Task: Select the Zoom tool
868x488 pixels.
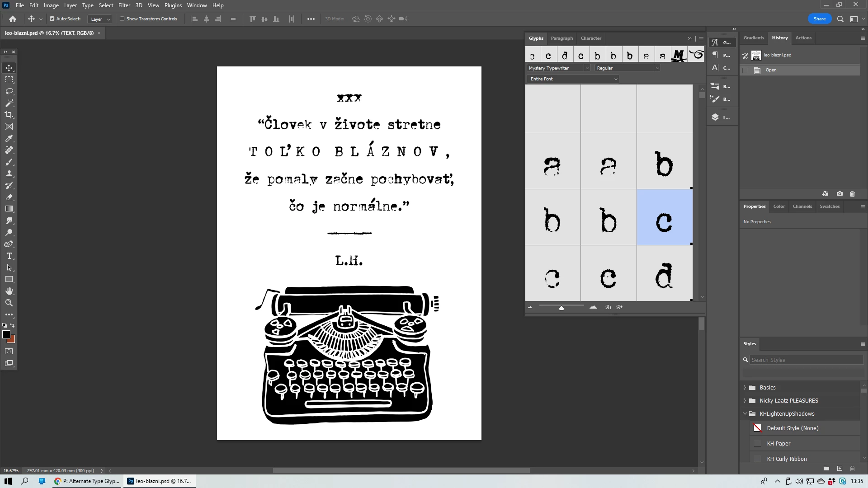Action: click(9, 303)
